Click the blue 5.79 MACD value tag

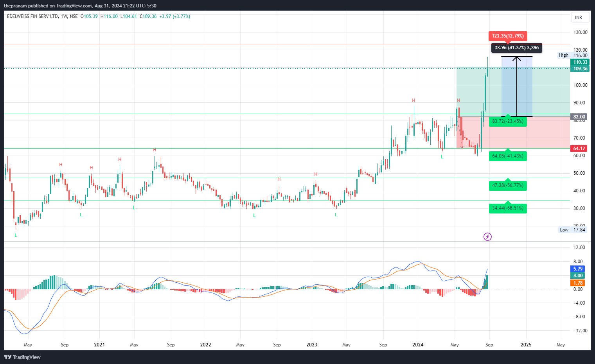pyautogui.click(x=578, y=269)
